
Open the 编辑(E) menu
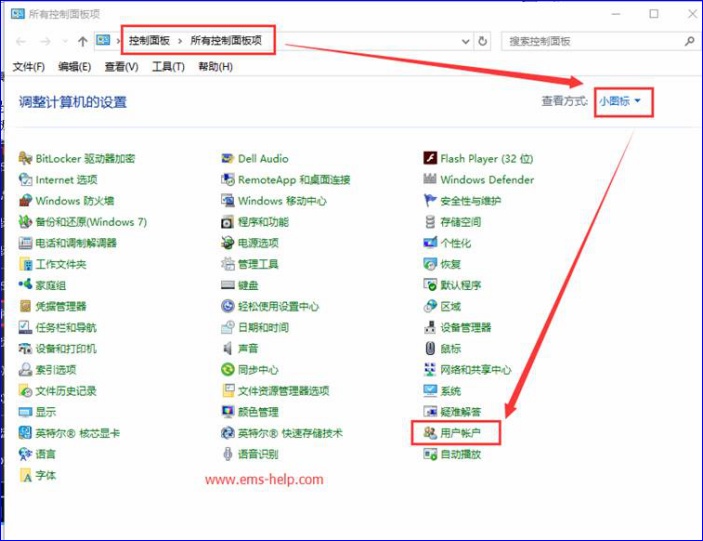pos(74,67)
